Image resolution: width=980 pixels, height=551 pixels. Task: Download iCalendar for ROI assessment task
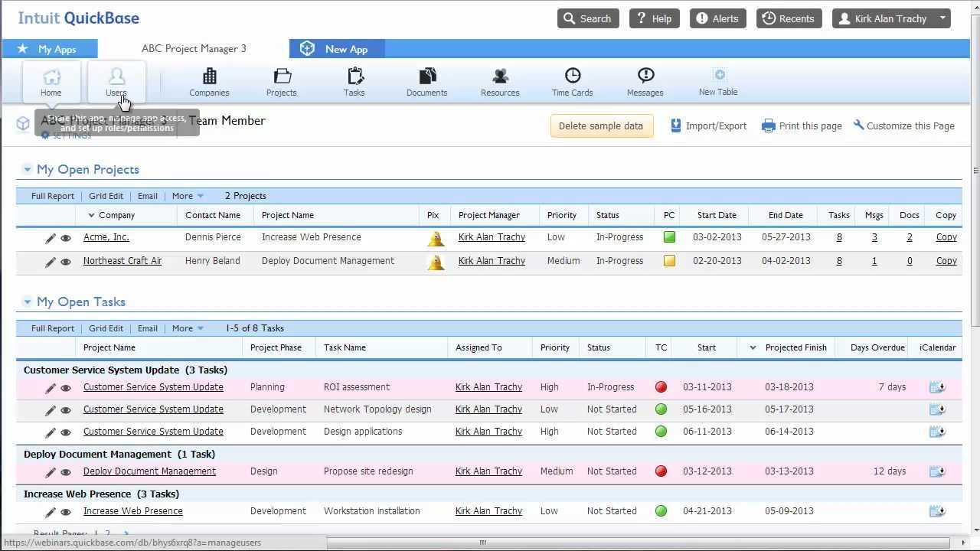[x=937, y=387]
